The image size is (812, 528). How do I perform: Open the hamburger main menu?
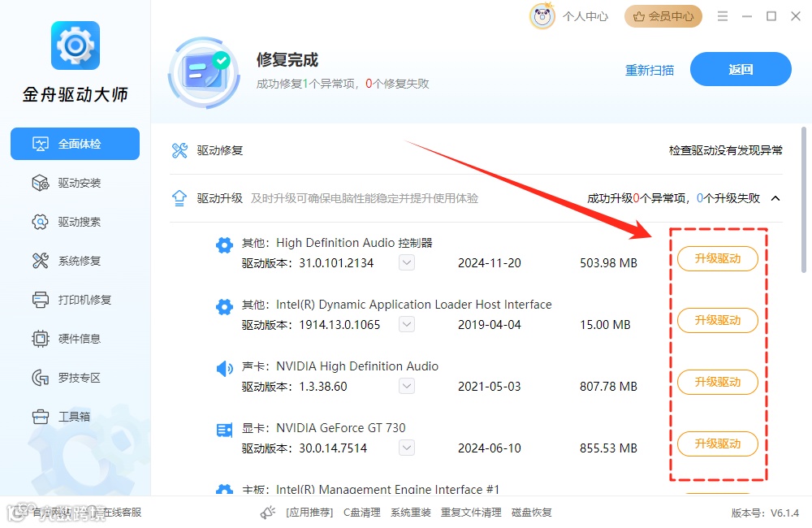coord(723,16)
